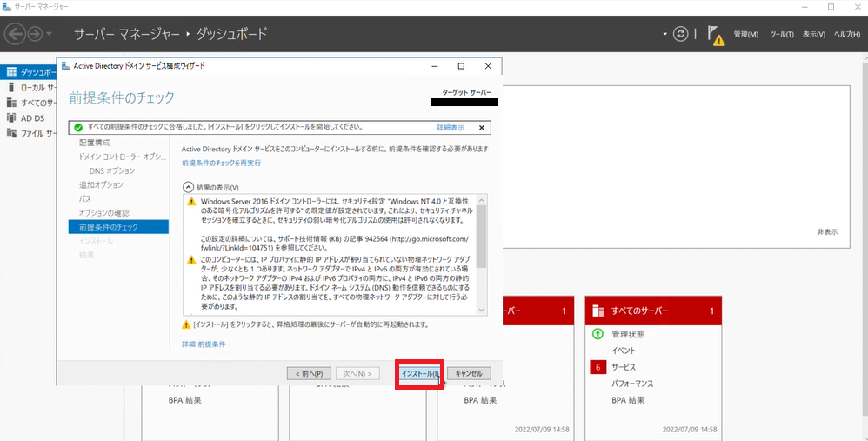Click the results list scrollbar thumb
The image size is (868, 441).
[x=481, y=237]
